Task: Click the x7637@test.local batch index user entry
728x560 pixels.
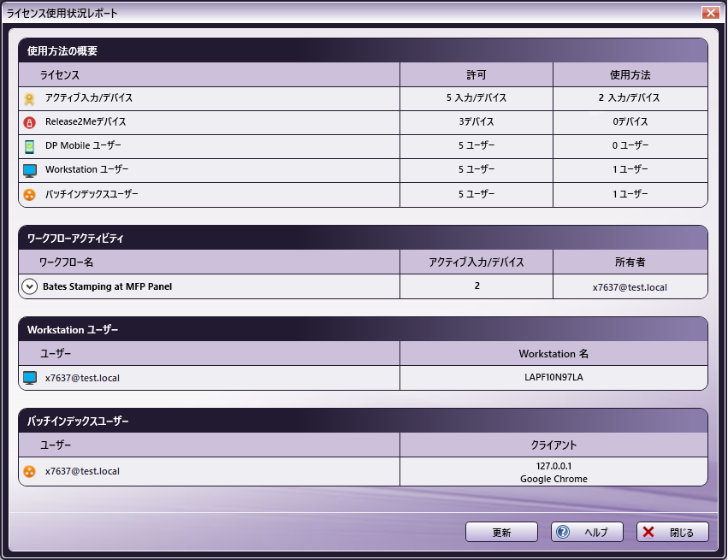Action: 82,471
